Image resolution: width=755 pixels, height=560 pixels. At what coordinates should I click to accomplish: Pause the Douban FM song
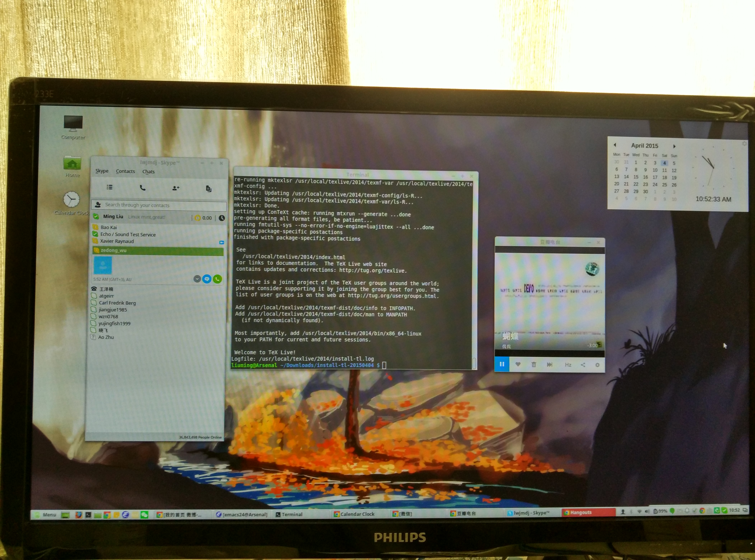coord(501,364)
